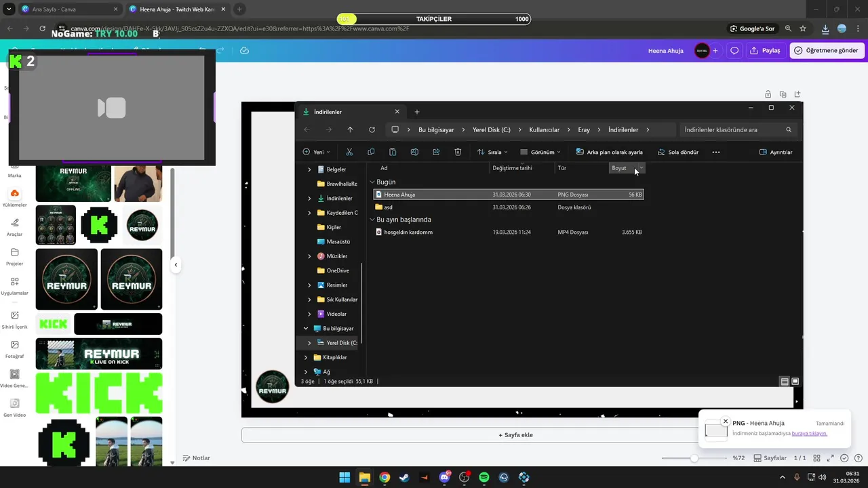This screenshot has height=488, width=868.
Task: Collapse the Bu ayın başlarında group
Action: coord(372,220)
